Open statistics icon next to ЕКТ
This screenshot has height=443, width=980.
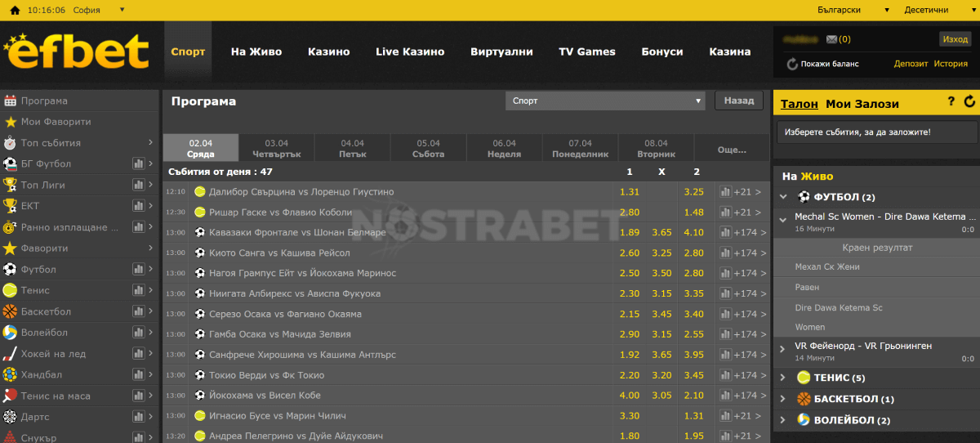(138, 206)
